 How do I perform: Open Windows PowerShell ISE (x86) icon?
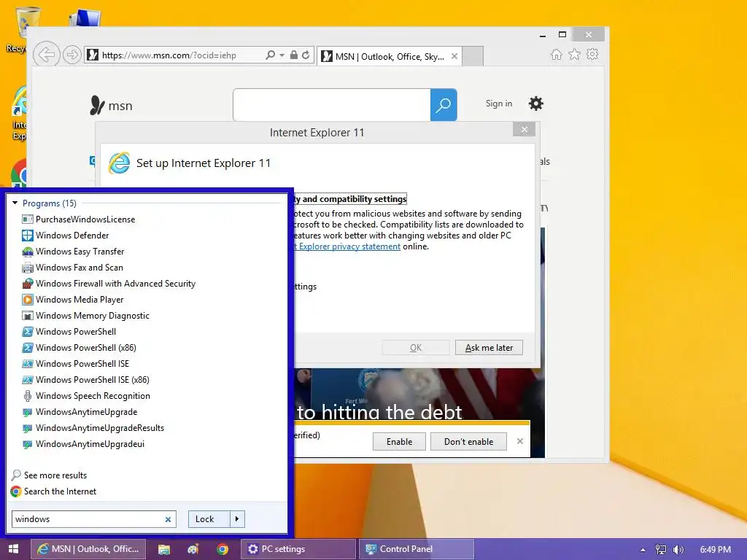tap(28, 379)
